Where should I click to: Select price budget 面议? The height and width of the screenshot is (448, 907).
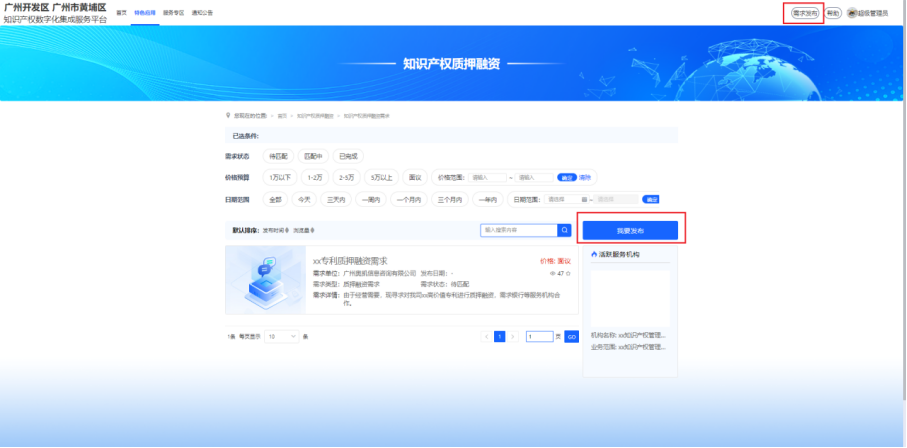pyautogui.click(x=415, y=177)
